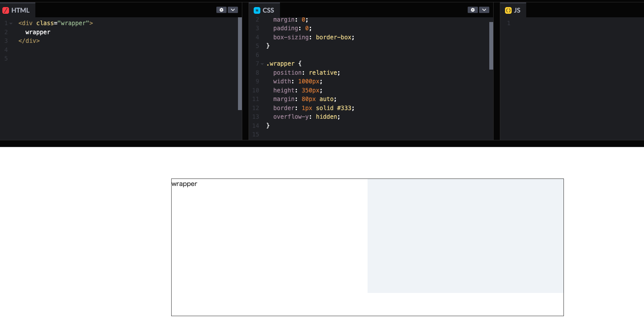644x324 pixels.
Task: Click the HTML slash icon
Action: [6, 11]
